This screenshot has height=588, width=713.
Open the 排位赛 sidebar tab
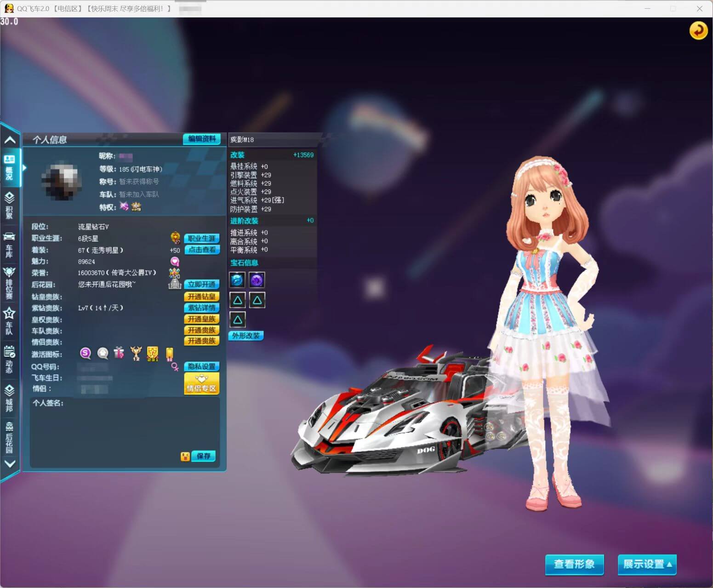[x=10, y=283]
